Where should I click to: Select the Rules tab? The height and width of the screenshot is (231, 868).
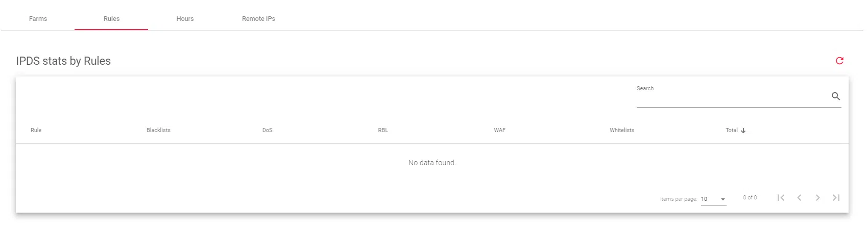(111, 19)
